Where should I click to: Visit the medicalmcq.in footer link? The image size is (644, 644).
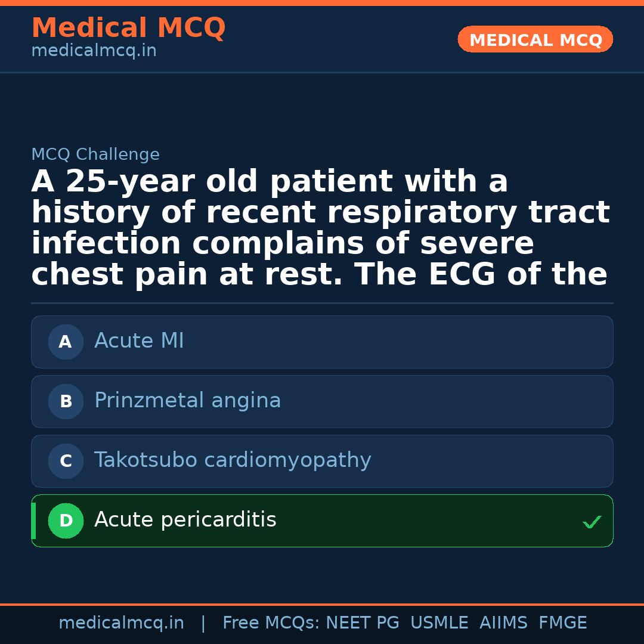coord(121,622)
